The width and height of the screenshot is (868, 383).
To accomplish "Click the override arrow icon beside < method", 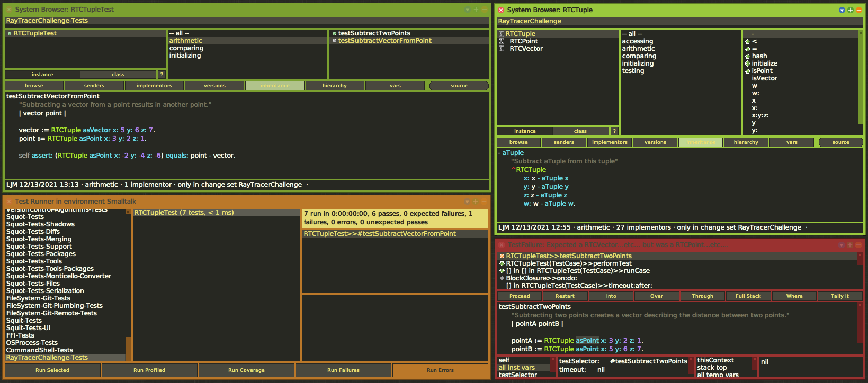I will click(748, 41).
